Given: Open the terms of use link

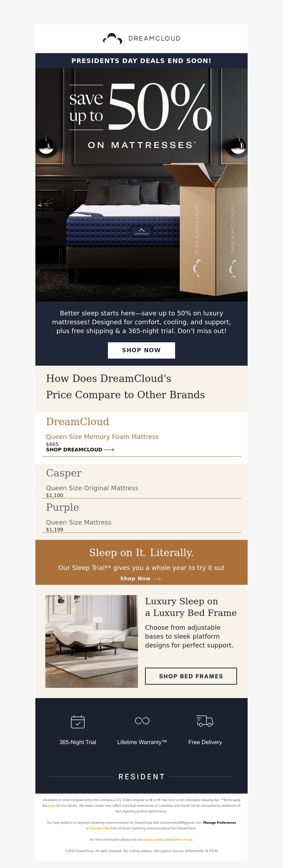Looking at the screenshot, I should tap(183, 840).
